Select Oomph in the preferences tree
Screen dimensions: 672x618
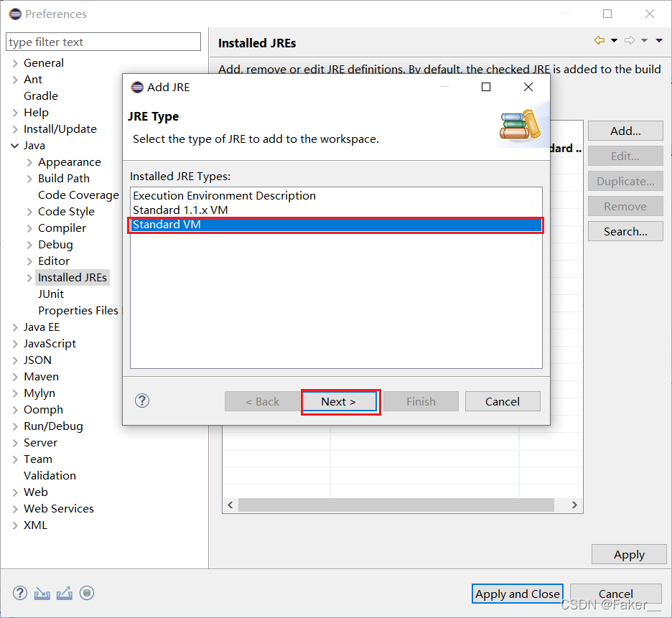click(x=43, y=410)
